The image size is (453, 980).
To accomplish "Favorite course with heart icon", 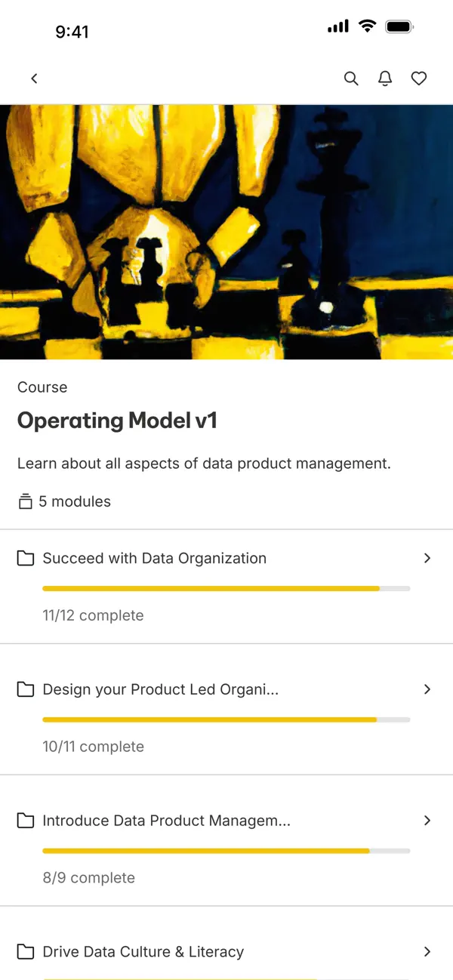I will pyautogui.click(x=419, y=79).
